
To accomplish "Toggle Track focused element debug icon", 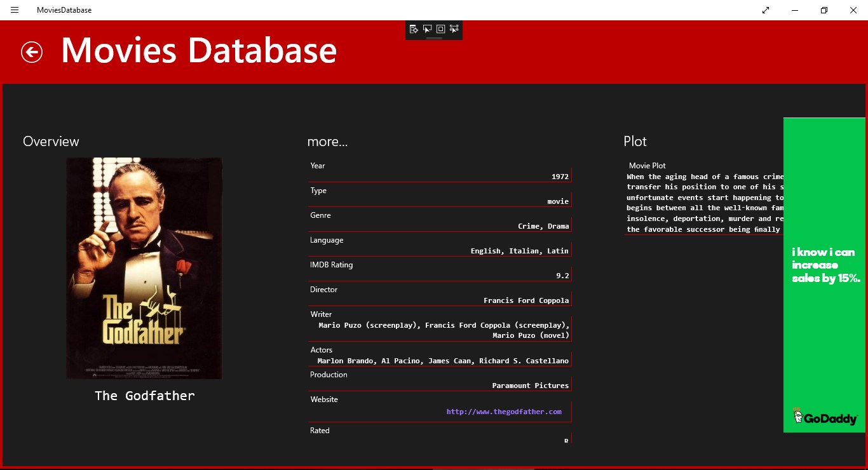I will [x=454, y=29].
